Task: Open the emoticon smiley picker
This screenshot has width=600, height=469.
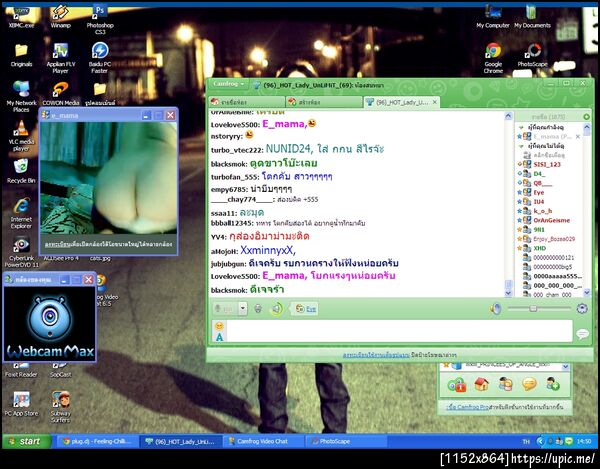Action: 219,326
